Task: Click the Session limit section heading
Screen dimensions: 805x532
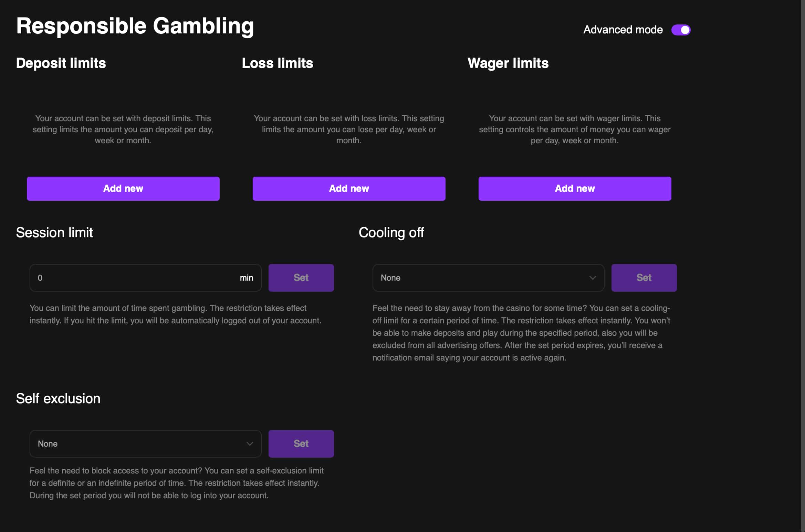Action: pos(54,233)
